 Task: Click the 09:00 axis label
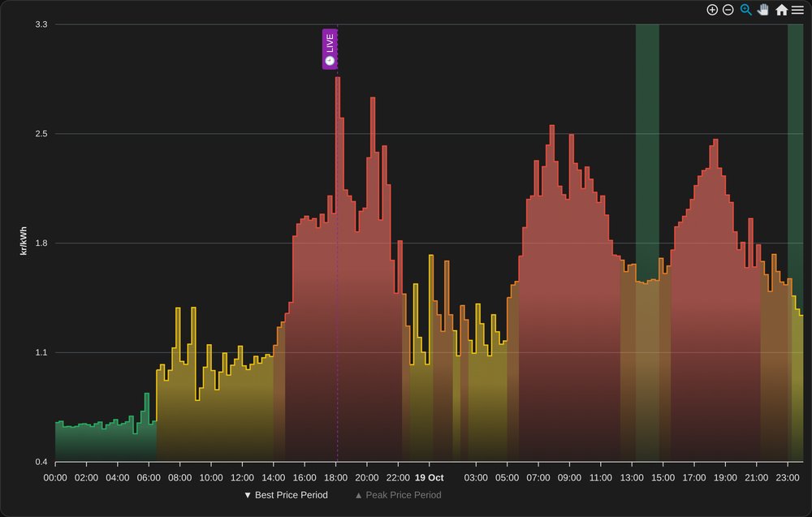pyautogui.click(x=569, y=478)
